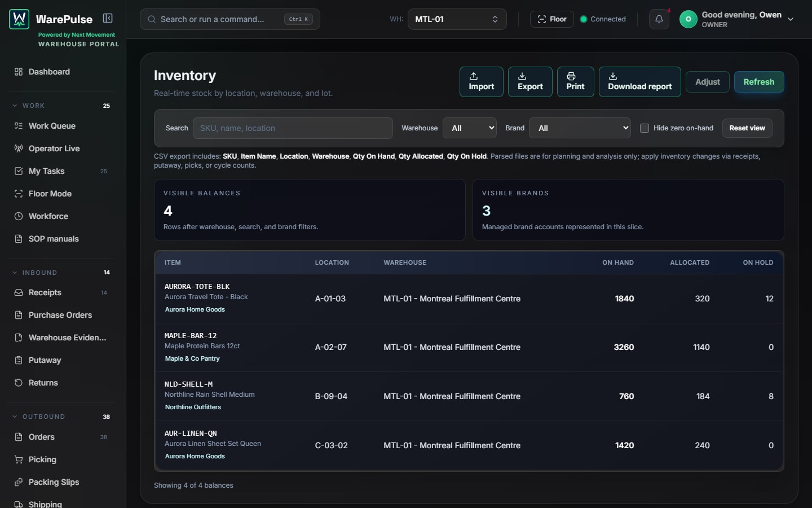This screenshot has height=508, width=812.
Task: Refresh the inventory list
Action: click(x=759, y=82)
